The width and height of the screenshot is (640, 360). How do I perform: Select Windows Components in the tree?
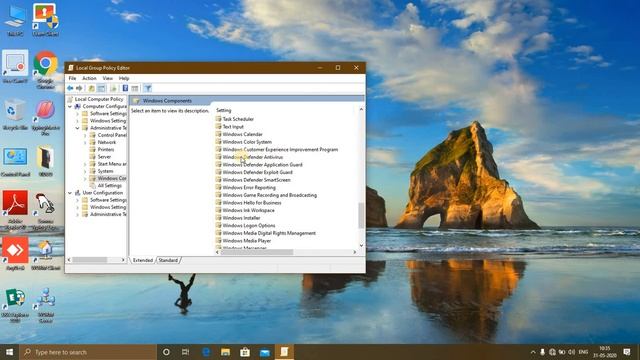click(x=111, y=178)
